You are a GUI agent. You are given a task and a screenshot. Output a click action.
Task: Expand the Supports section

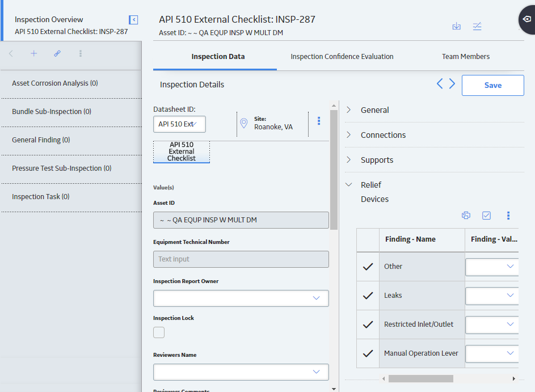[x=348, y=159]
